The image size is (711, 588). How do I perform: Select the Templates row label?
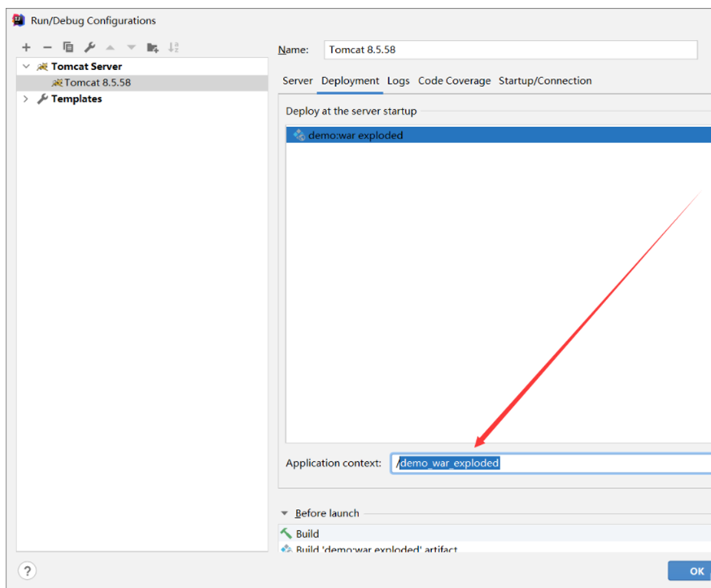point(76,99)
